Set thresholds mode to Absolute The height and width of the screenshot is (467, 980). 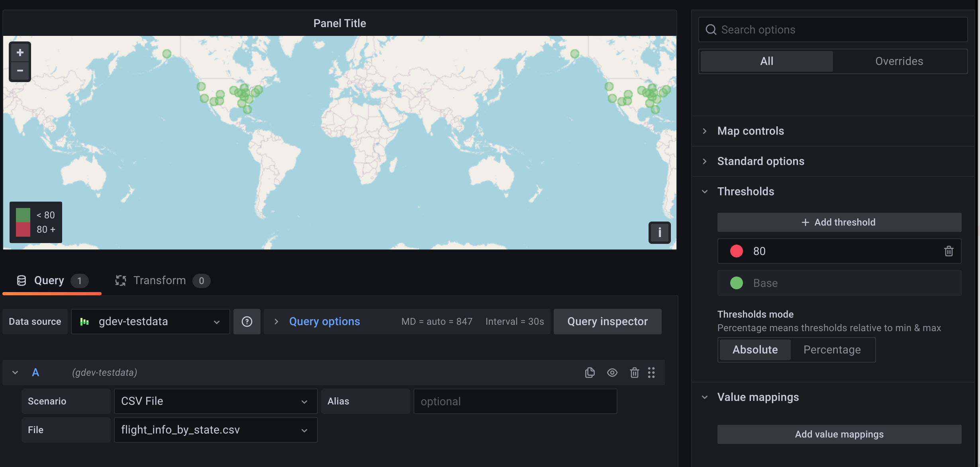tap(755, 350)
